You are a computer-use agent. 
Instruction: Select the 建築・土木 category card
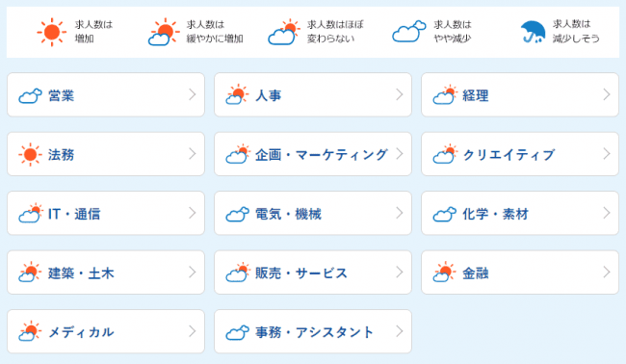click(x=106, y=273)
